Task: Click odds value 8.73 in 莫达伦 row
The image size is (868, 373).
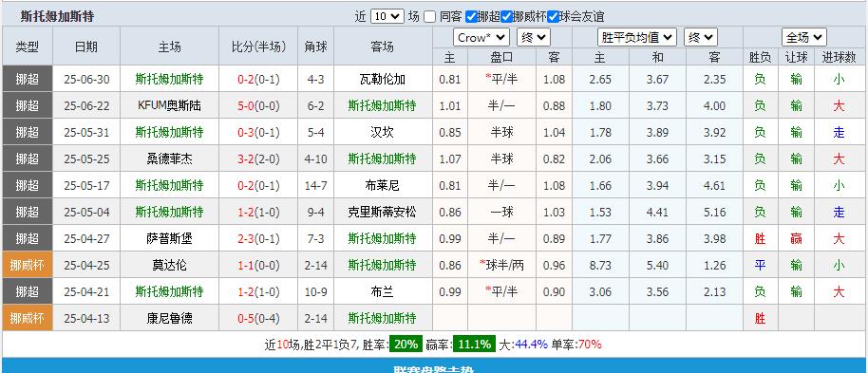Action: (600, 265)
